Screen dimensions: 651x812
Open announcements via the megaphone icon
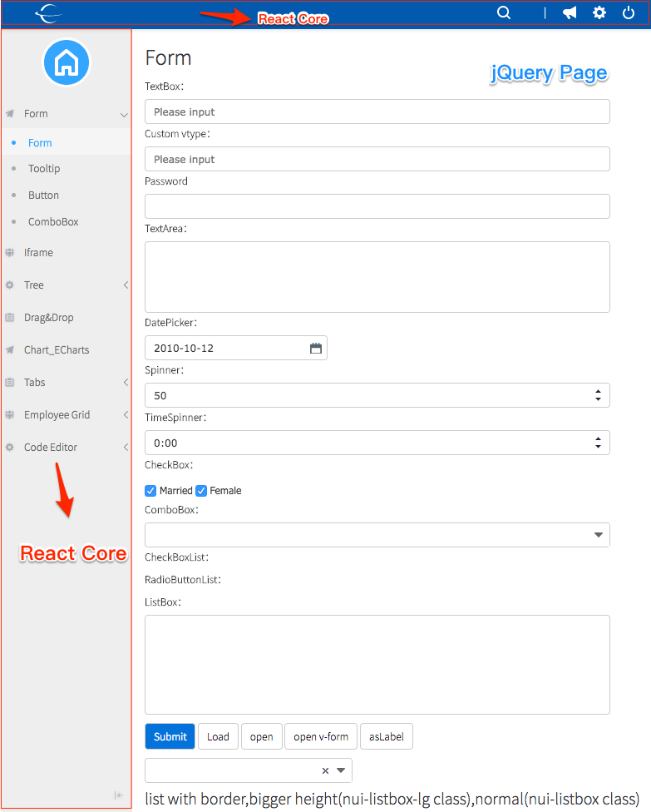click(570, 12)
